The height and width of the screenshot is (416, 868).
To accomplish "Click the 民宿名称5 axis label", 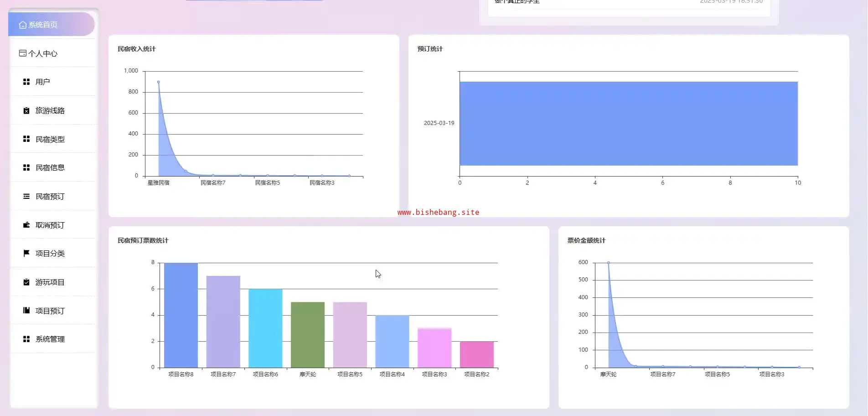I will click(x=268, y=183).
